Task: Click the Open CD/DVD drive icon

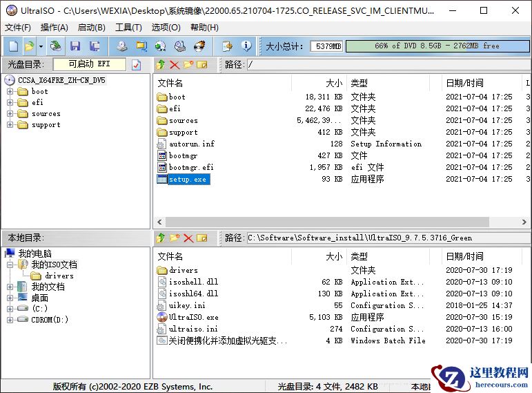Action: 55,46
